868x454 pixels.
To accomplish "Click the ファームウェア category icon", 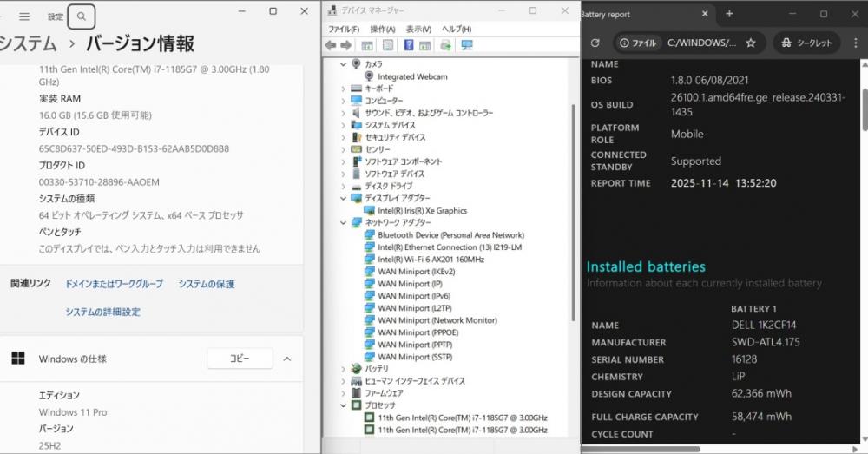I will pyautogui.click(x=356, y=393).
